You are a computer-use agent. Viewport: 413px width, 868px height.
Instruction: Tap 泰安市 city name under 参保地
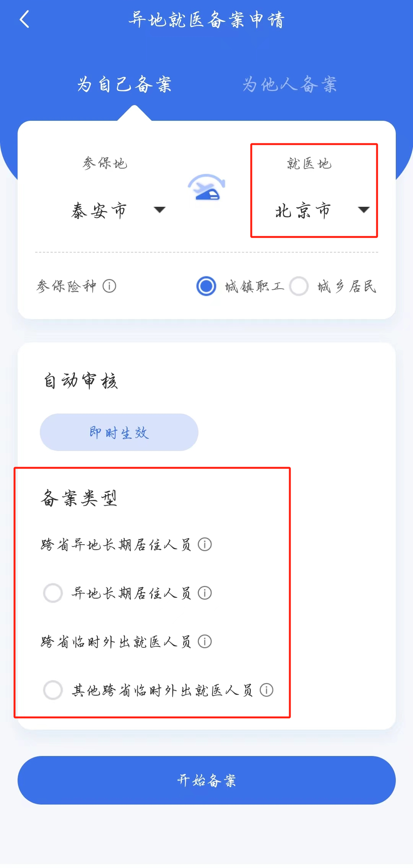coord(99,211)
